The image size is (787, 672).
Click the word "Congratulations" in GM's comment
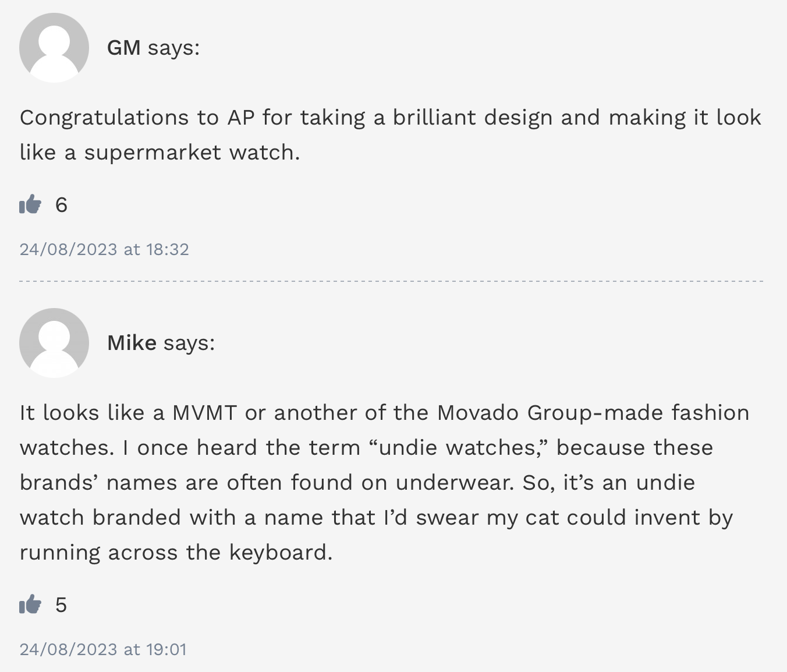point(104,118)
